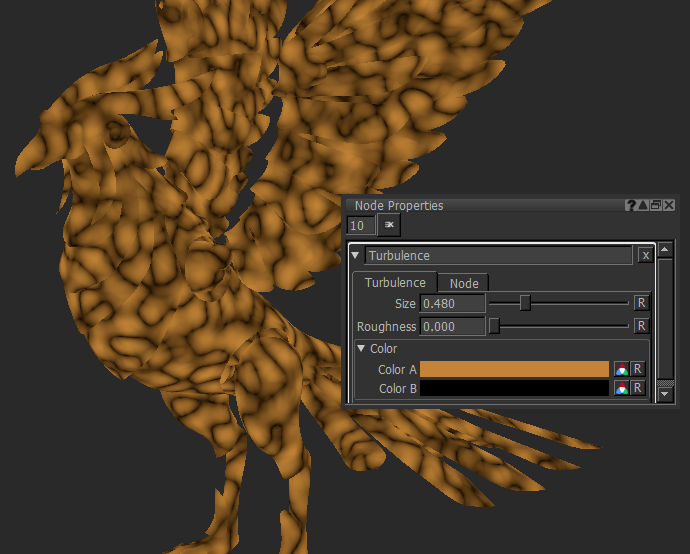Remove Turbulence panel with the x button
Viewport: 690px width, 554px height.
pyautogui.click(x=645, y=256)
